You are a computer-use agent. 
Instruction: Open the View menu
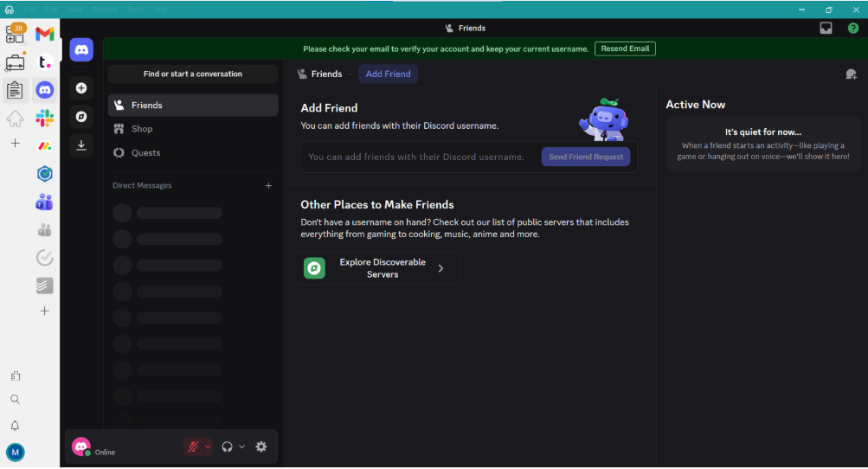pyautogui.click(x=74, y=10)
